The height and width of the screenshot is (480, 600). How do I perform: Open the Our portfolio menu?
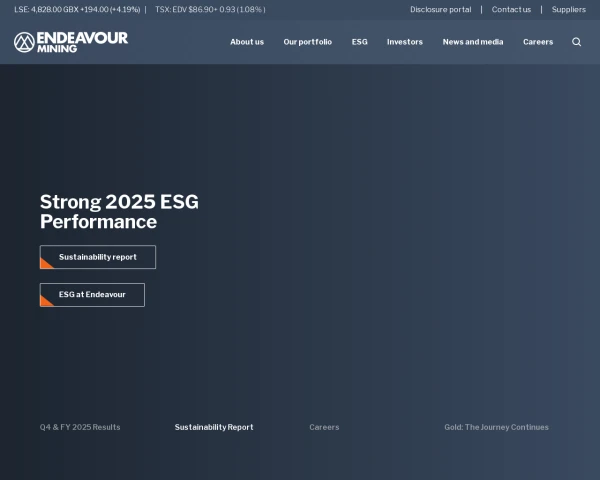308,42
